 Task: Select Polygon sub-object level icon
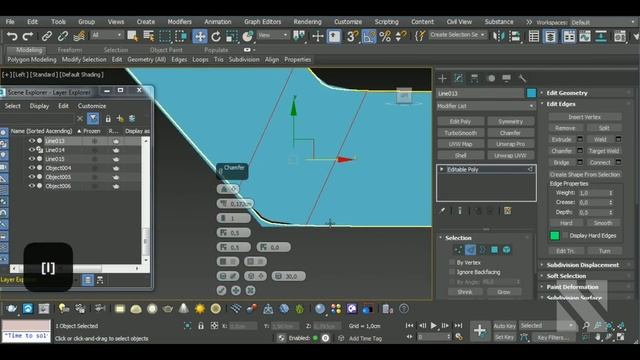tap(494, 249)
